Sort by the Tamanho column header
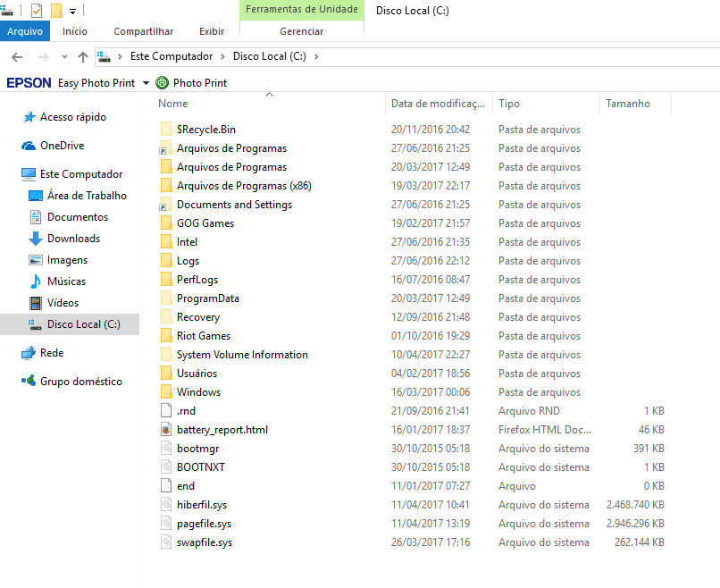Viewport: 720px width, 588px height. point(628,104)
